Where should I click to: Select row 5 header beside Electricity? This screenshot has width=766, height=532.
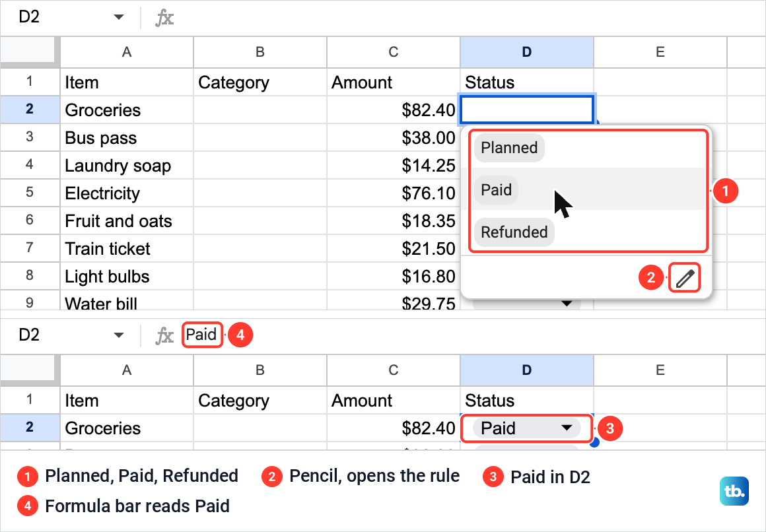(x=29, y=193)
